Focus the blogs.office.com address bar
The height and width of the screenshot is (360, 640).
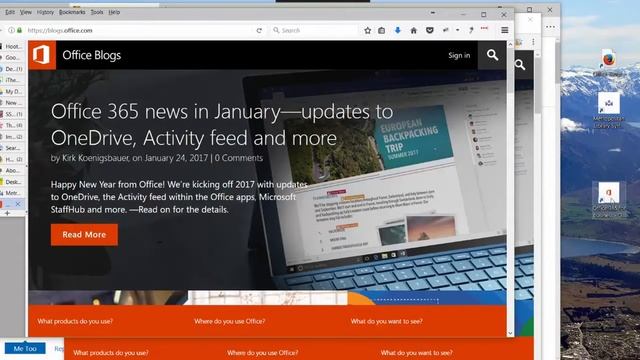[139, 31]
